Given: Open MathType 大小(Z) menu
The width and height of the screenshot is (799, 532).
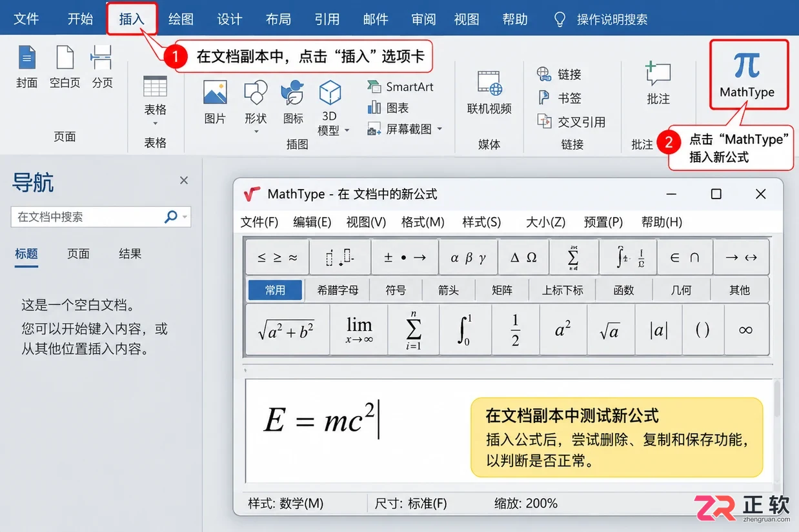Looking at the screenshot, I should (545, 222).
